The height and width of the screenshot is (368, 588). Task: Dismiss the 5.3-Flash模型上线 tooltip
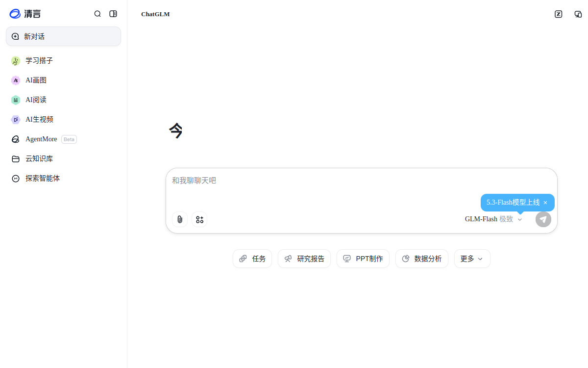point(545,203)
